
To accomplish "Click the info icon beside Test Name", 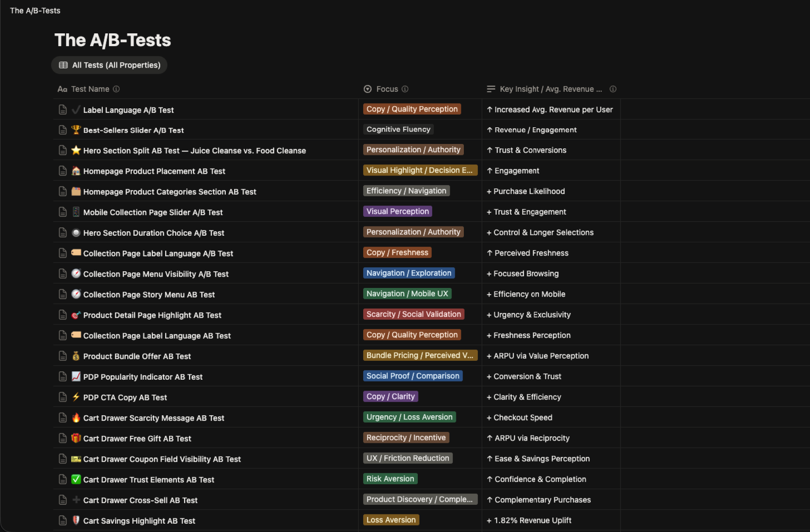I will (x=116, y=89).
